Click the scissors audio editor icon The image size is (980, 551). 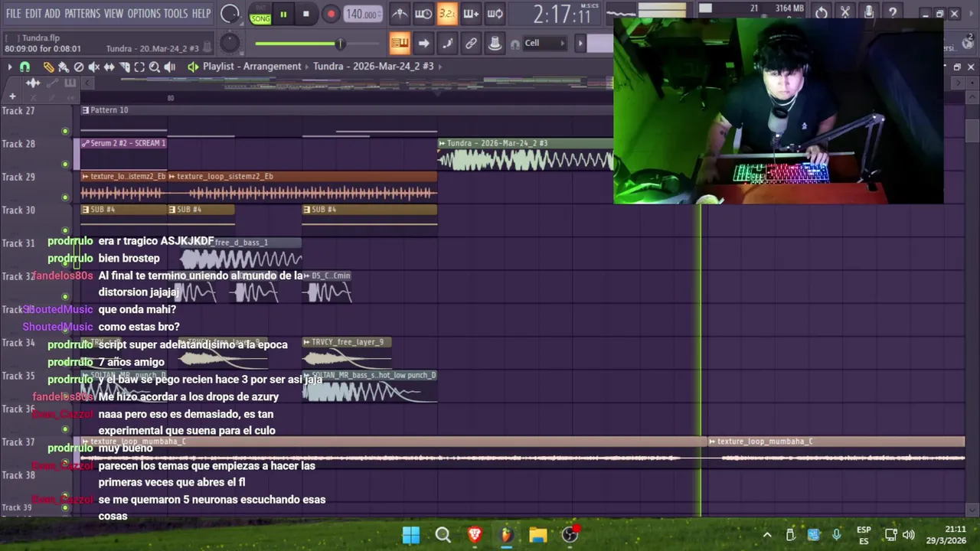844,13
